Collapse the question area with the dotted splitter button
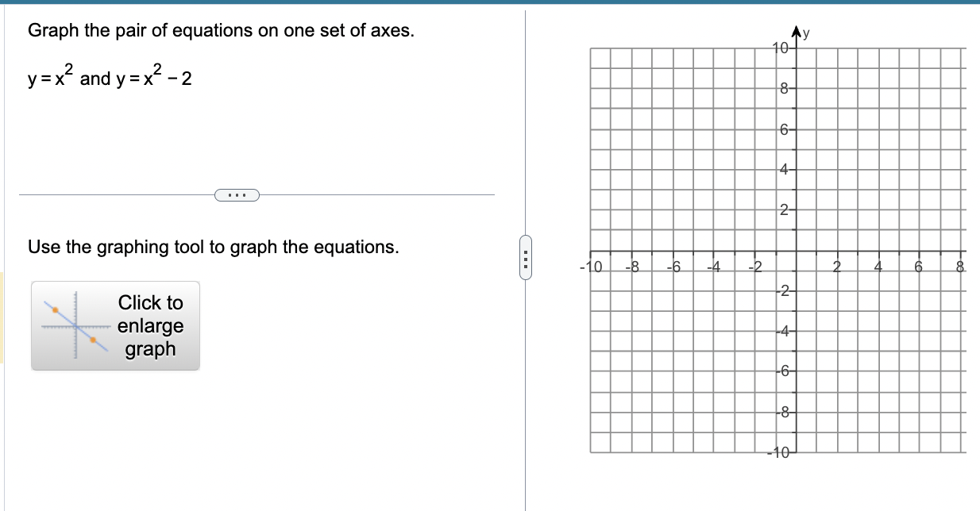The width and height of the screenshot is (980, 511). pyautogui.click(x=236, y=194)
